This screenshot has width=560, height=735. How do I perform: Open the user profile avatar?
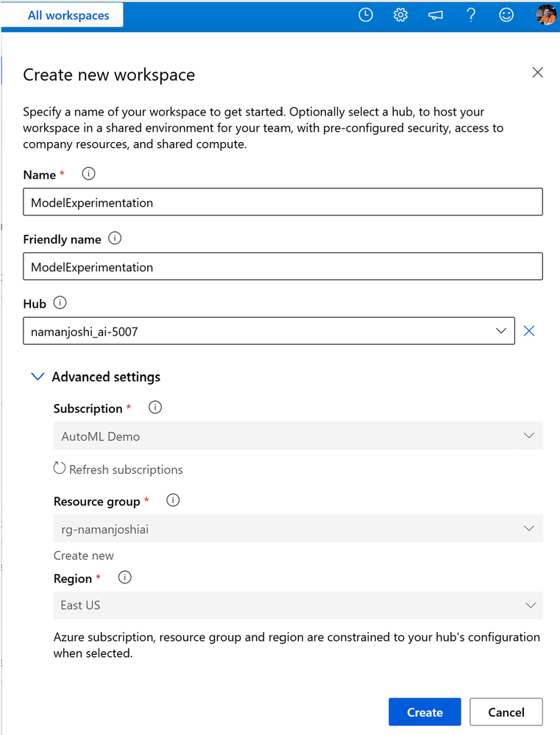[x=546, y=15]
